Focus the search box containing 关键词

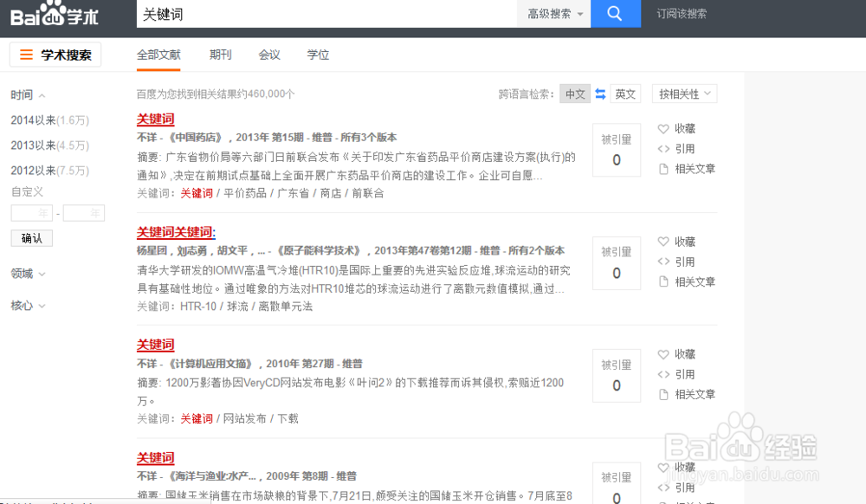pos(326,14)
